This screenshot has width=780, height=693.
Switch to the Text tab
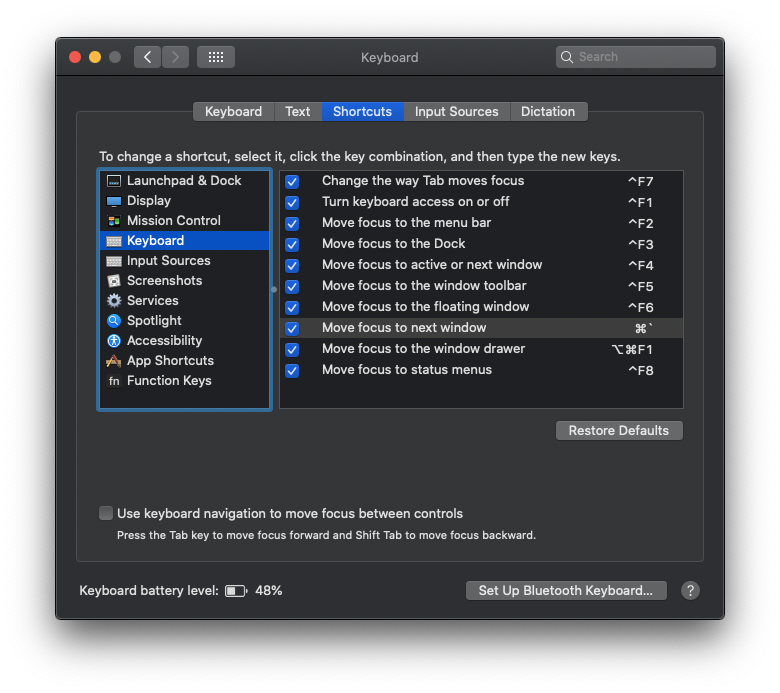[x=298, y=111]
